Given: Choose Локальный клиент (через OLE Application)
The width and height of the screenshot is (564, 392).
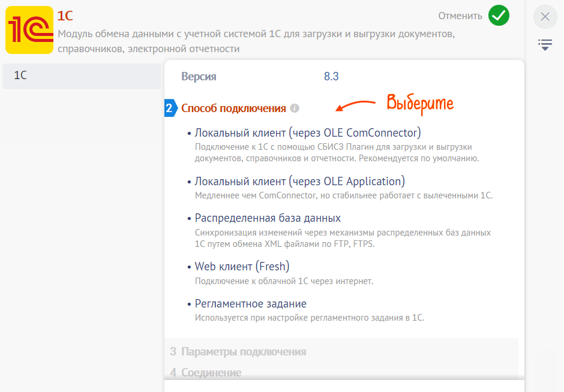Looking at the screenshot, I should [x=299, y=181].
